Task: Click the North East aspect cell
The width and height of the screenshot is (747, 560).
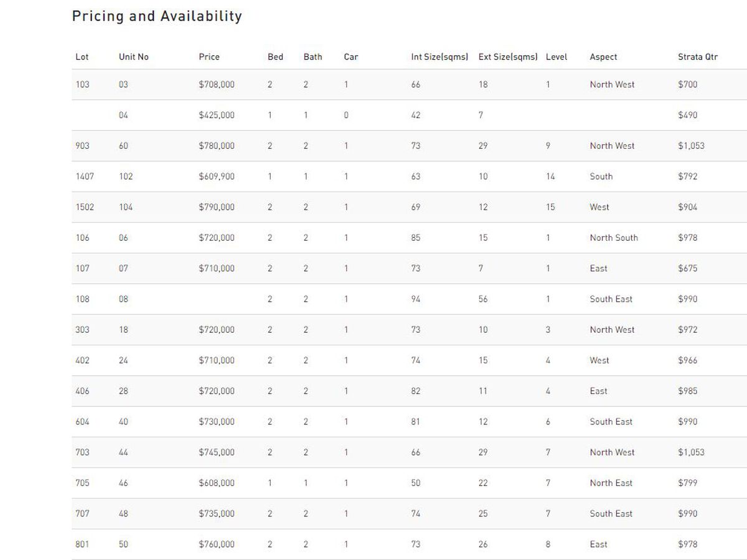Action: tap(611, 483)
